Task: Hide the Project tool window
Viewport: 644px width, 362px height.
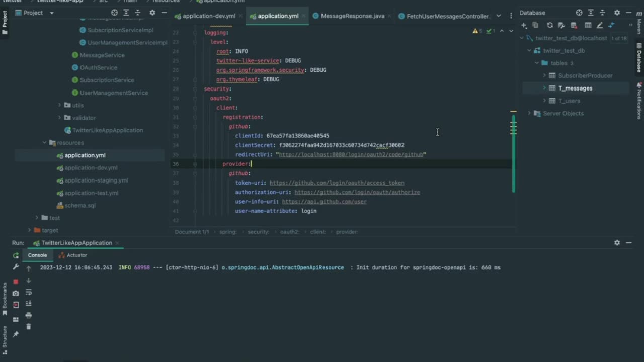Action: click(x=164, y=13)
